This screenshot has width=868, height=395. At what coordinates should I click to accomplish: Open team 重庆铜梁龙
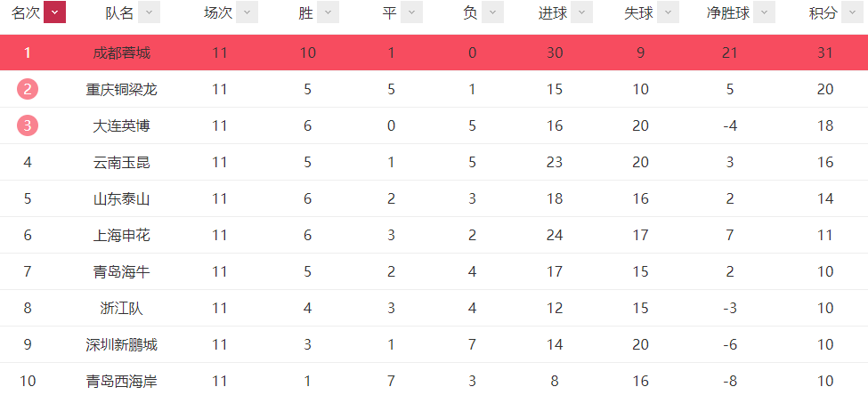coord(122,89)
